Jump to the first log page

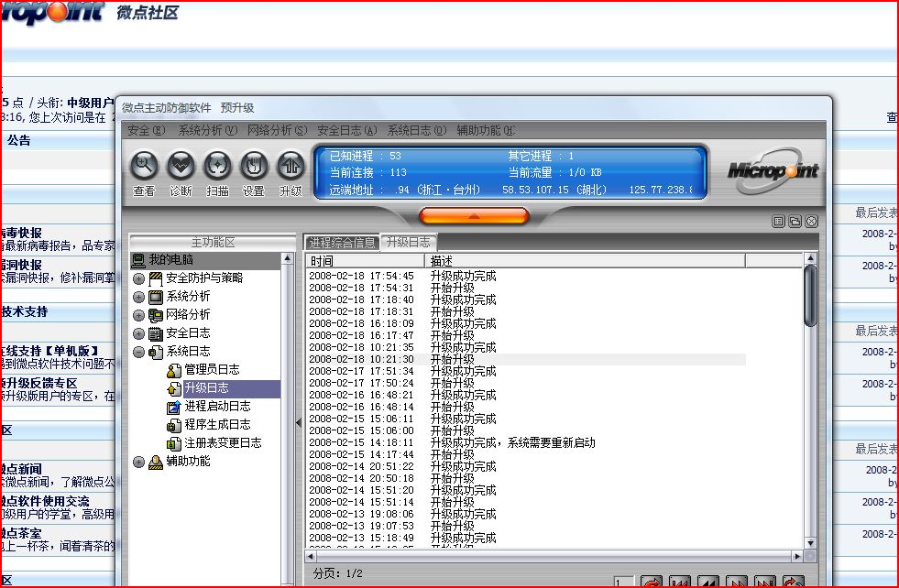click(x=679, y=582)
